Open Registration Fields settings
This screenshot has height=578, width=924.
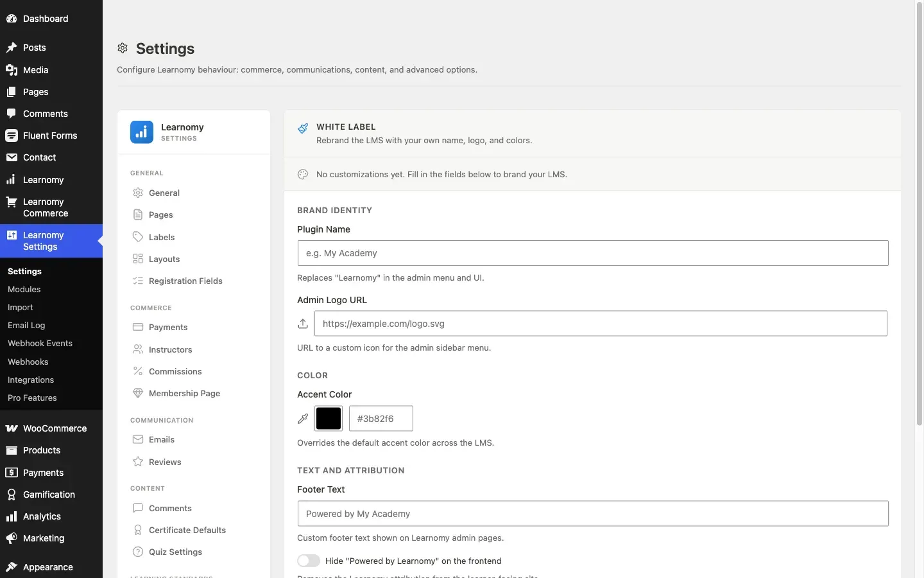[194, 281]
